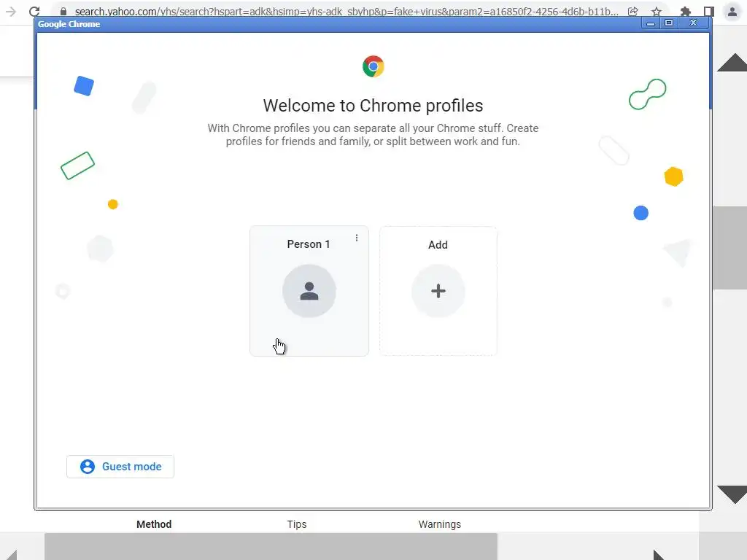
Task: Reload the page in the background browser
Action: 34,12
